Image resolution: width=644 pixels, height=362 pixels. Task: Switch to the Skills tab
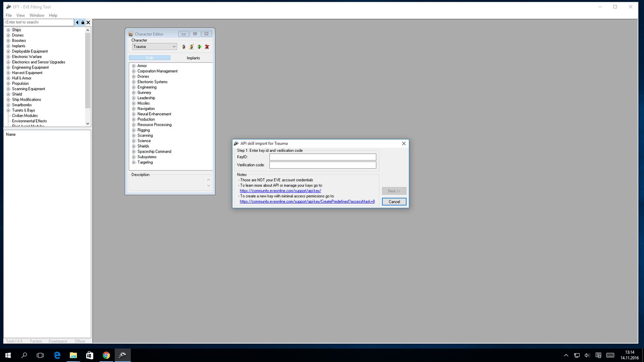149,58
